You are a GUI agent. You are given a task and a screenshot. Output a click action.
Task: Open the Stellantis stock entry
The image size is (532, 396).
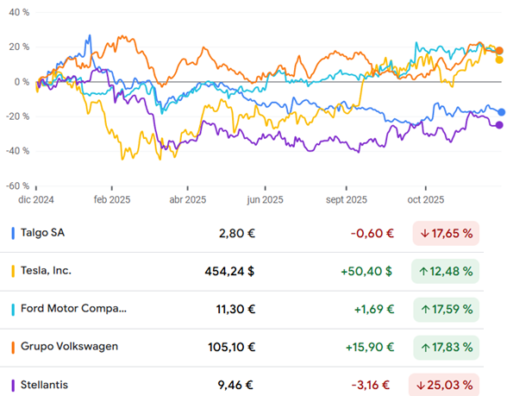46,385
